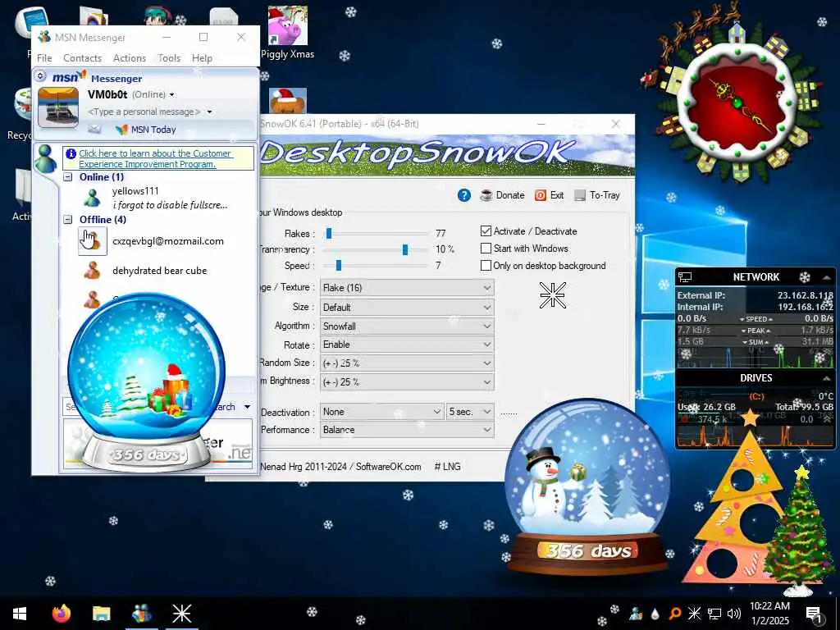Open the Piggly Xmas desktop shortcut
The width and height of the screenshot is (840, 630).
coord(288,32)
